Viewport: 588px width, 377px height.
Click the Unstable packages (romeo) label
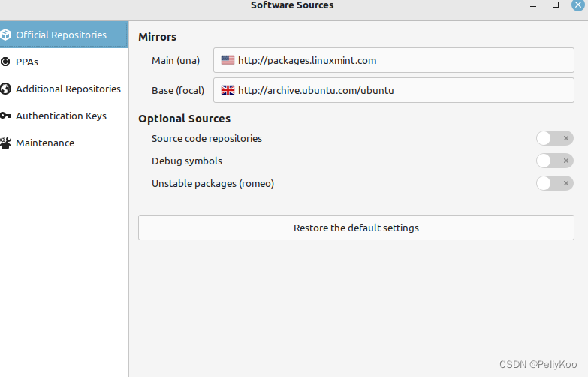tap(213, 183)
